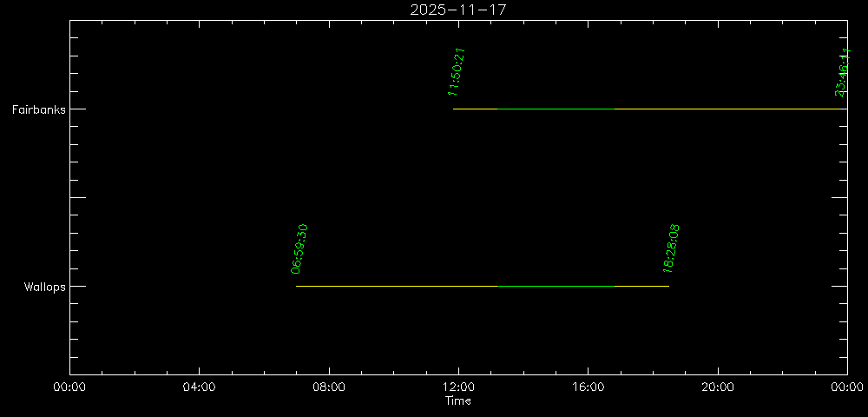868x417 pixels.
Task: Click the 12:00 tick label
Action: [x=457, y=387]
